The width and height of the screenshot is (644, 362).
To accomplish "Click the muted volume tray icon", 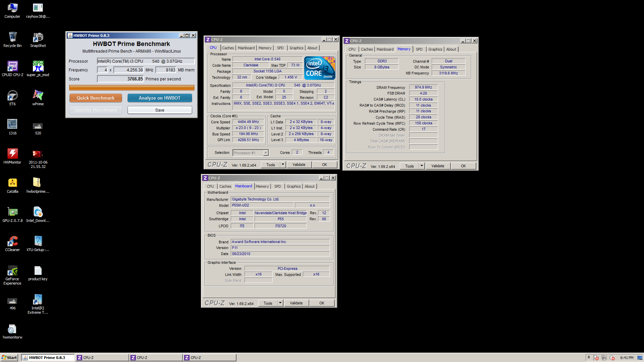I will tap(612, 358).
